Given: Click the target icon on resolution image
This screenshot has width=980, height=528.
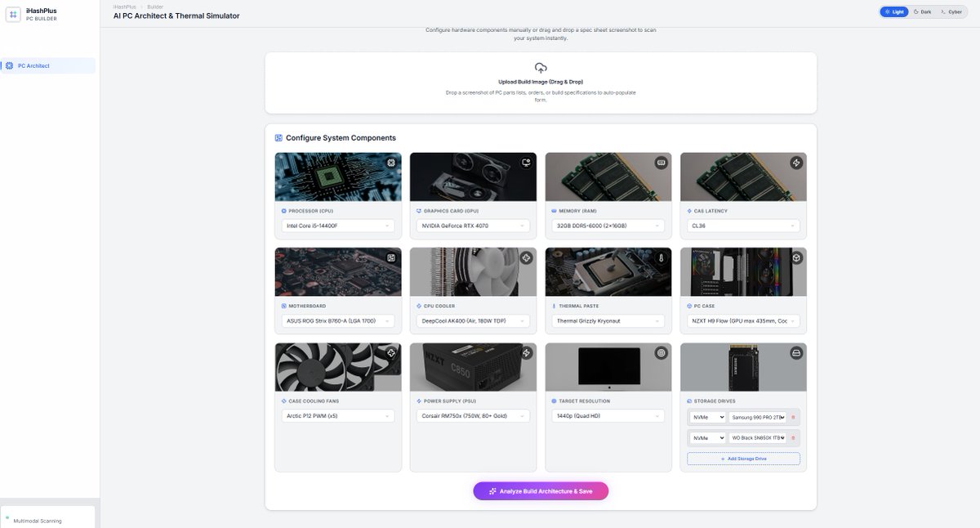Looking at the screenshot, I should tap(661, 353).
